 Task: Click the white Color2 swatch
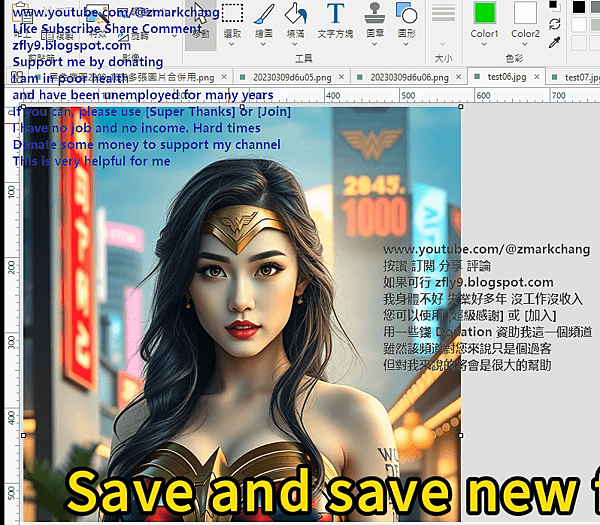point(525,13)
